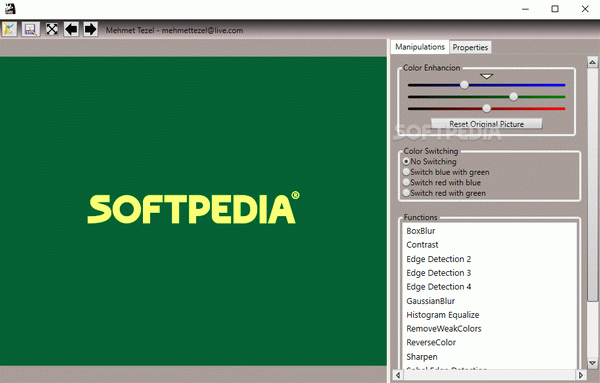Select Switch red with blue option
600x383 pixels.
coord(442,183)
